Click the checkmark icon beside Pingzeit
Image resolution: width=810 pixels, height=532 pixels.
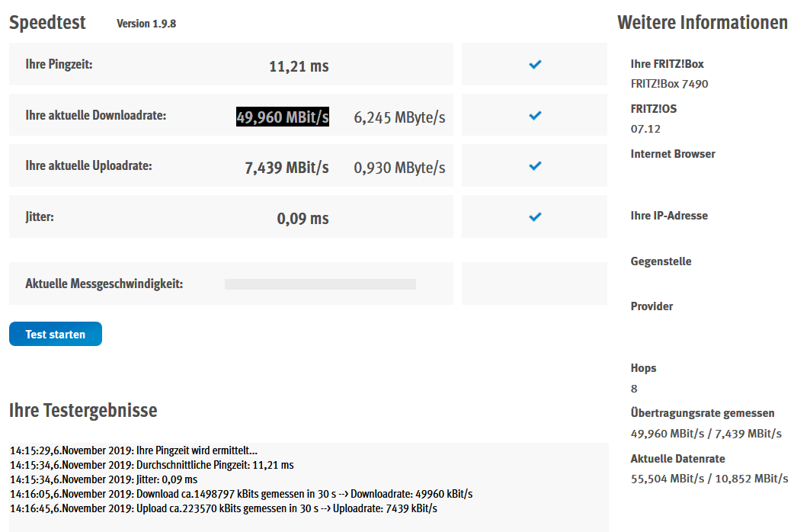(x=535, y=65)
